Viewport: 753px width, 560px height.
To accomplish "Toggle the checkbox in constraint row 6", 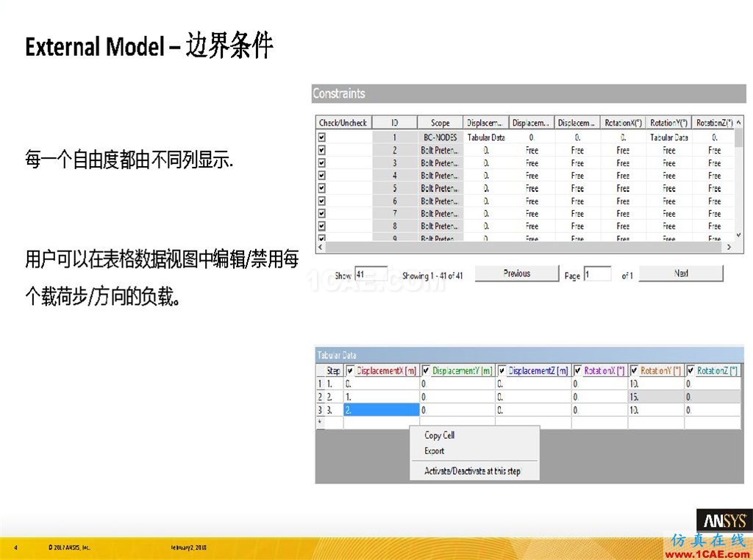I will click(322, 201).
